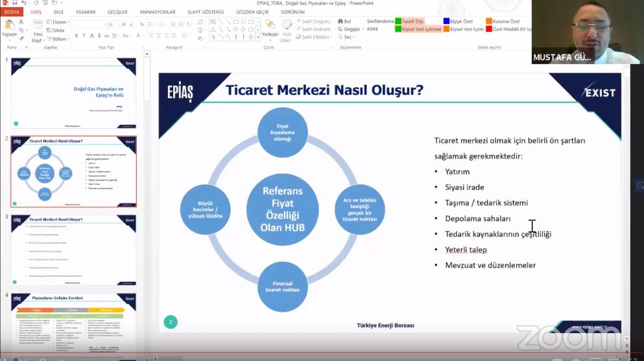Toggle text shadow with the S button
The width and height of the screenshot is (644, 361).
tap(99, 36)
